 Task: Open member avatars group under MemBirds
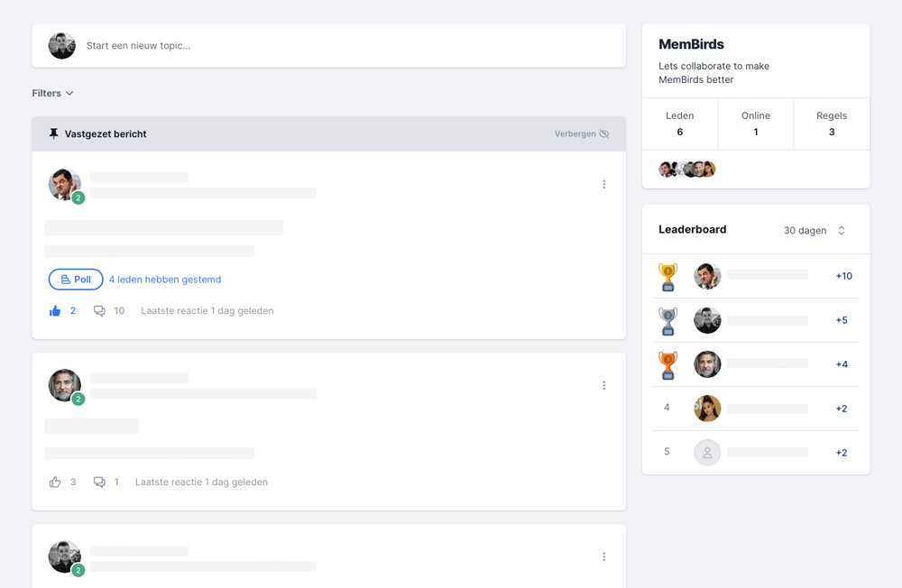pyautogui.click(x=686, y=170)
